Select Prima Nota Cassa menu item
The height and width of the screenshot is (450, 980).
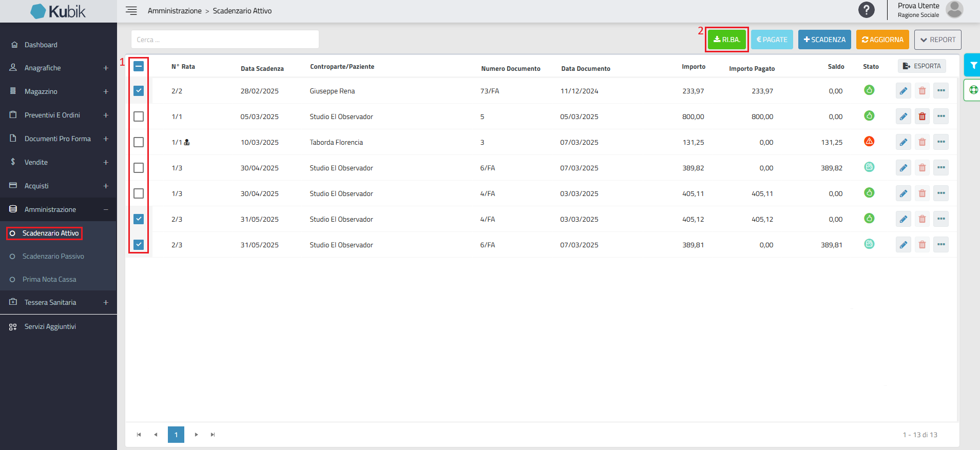49,279
